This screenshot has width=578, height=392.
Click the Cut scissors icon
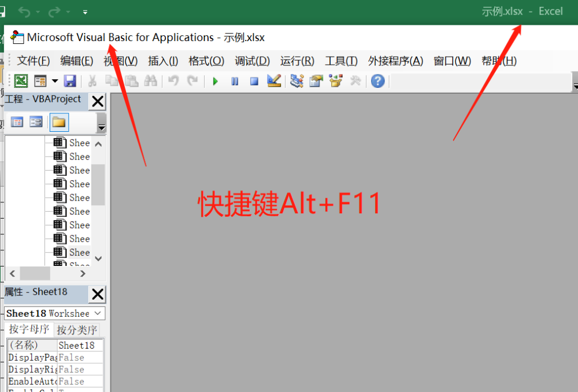coord(92,81)
